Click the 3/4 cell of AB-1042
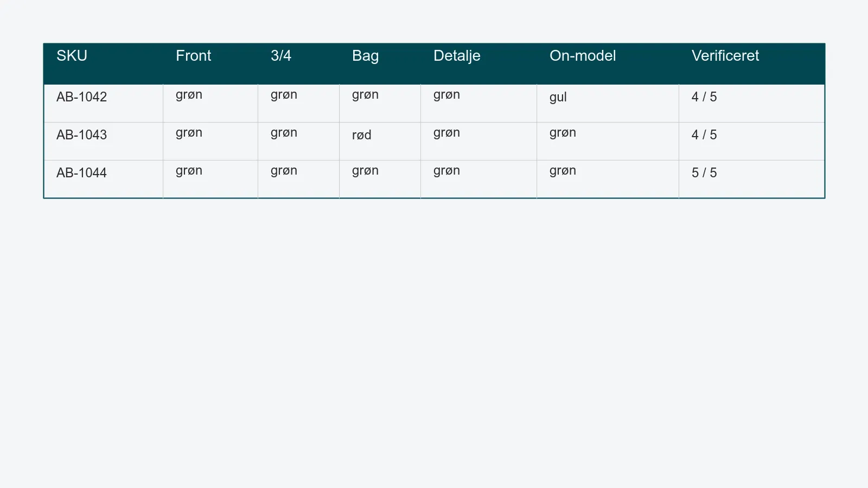 tap(298, 103)
